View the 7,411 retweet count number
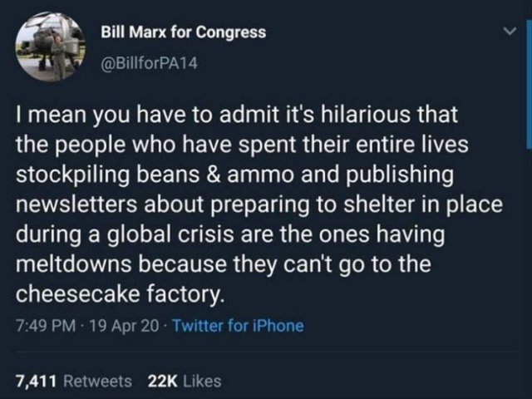The image size is (532, 399). [x=36, y=381]
